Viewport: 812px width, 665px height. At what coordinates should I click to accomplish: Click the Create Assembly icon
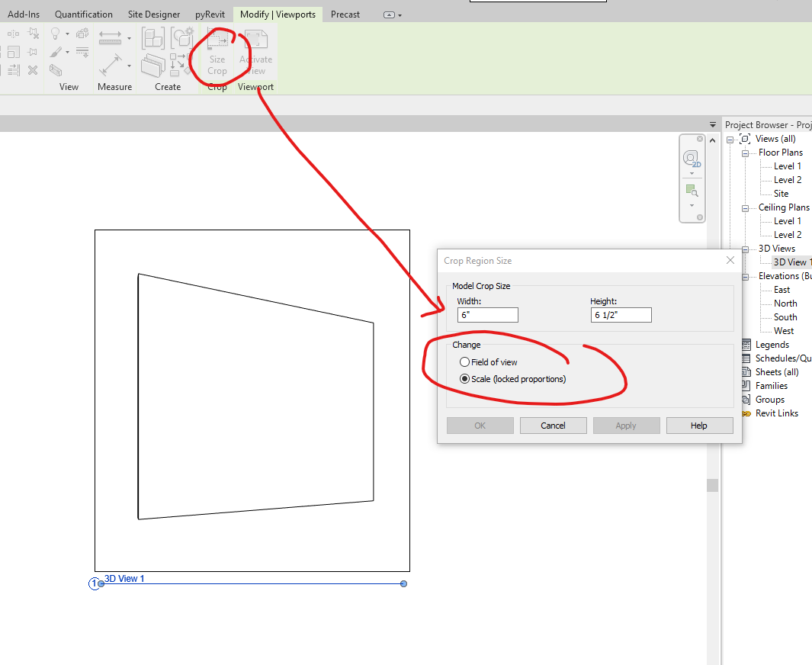[153, 38]
